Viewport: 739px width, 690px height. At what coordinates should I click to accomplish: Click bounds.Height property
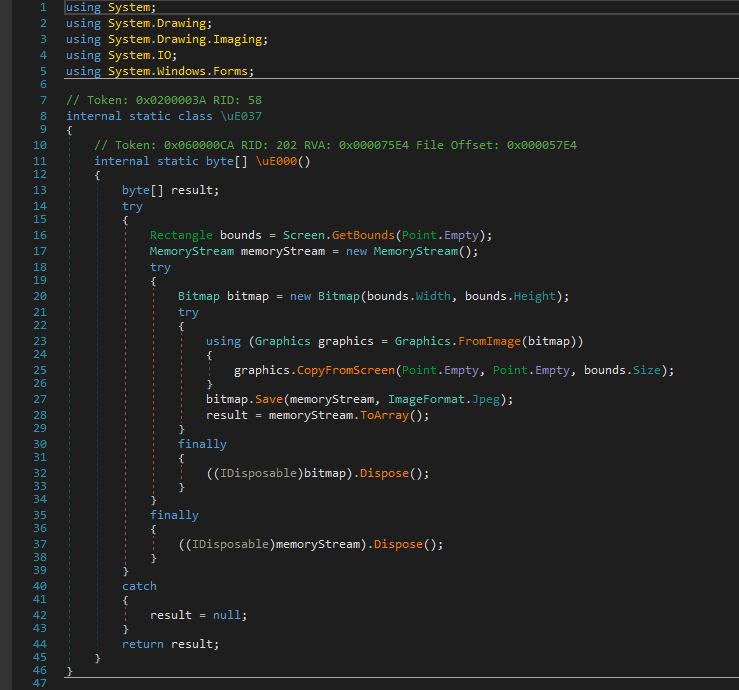(534, 296)
